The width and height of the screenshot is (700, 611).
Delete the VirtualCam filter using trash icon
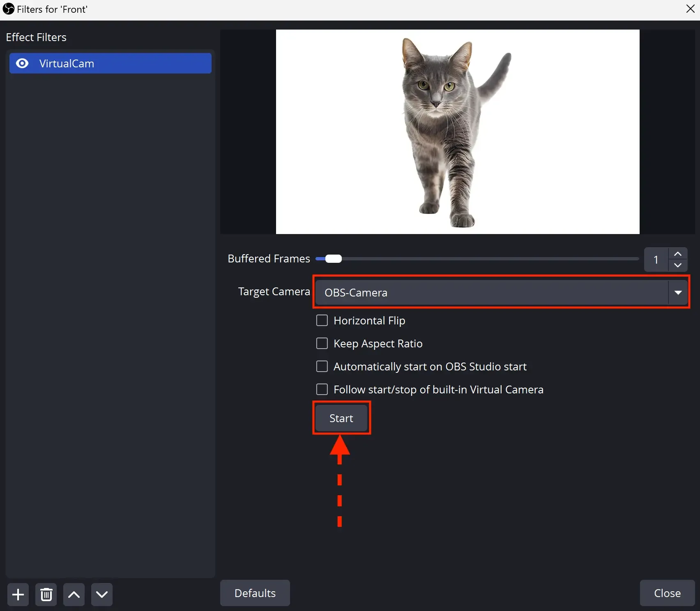click(46, 594)
